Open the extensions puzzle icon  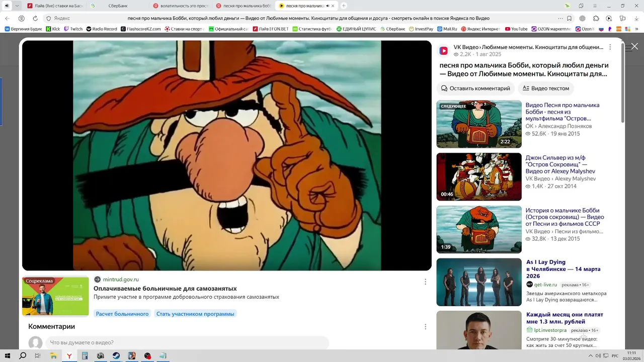click(596, 18)
